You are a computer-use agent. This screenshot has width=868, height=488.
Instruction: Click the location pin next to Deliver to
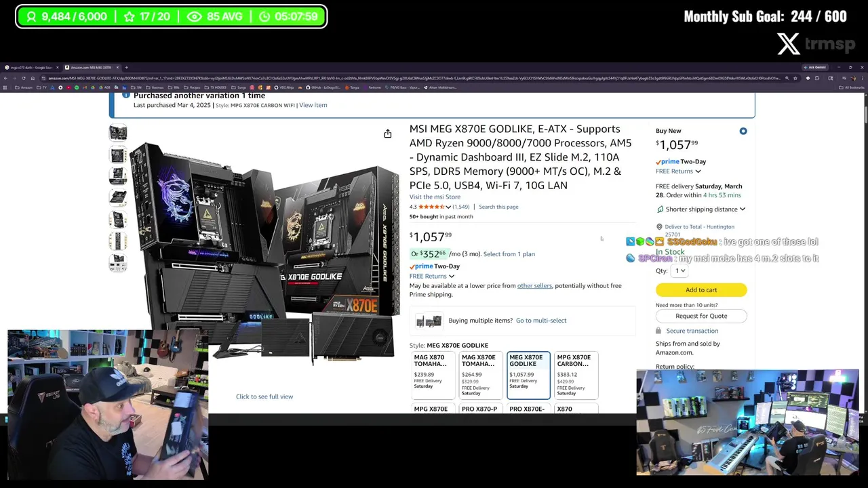tap(659, 227)
